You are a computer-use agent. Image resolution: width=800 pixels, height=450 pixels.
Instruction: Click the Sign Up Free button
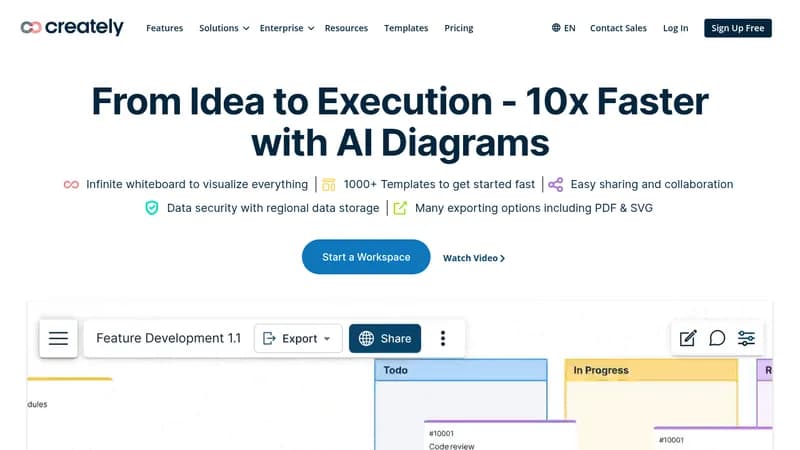click(738, 28)
